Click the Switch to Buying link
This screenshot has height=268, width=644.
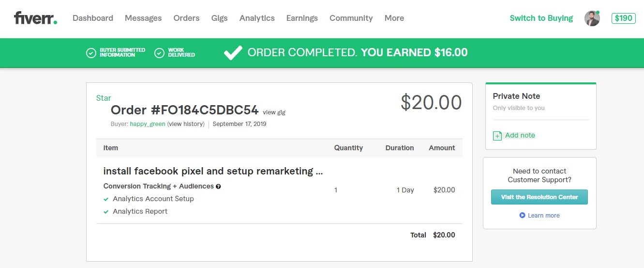541,18
